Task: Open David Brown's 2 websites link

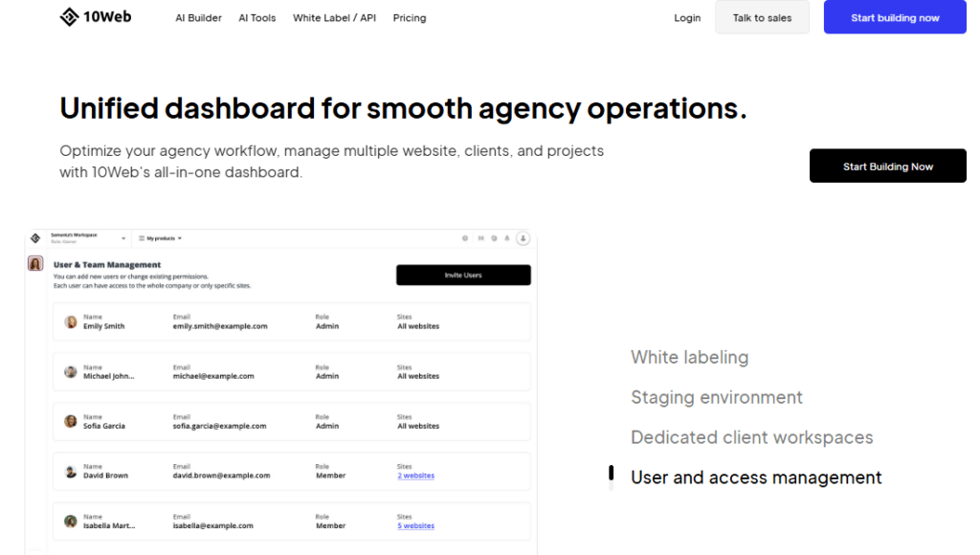Action: click(x=415, y=476)
